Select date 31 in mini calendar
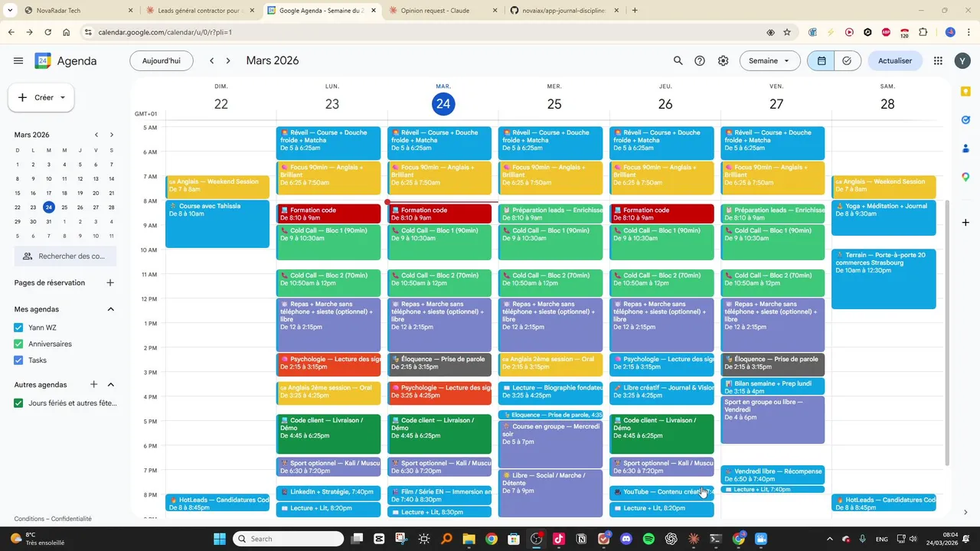This screenshot has width=980, height=551. coord(49,222)
